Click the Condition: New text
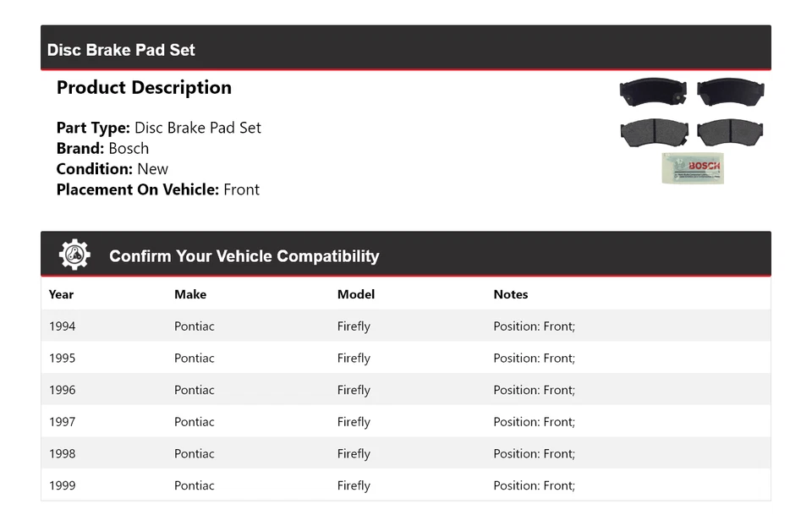 pos(112,168)
